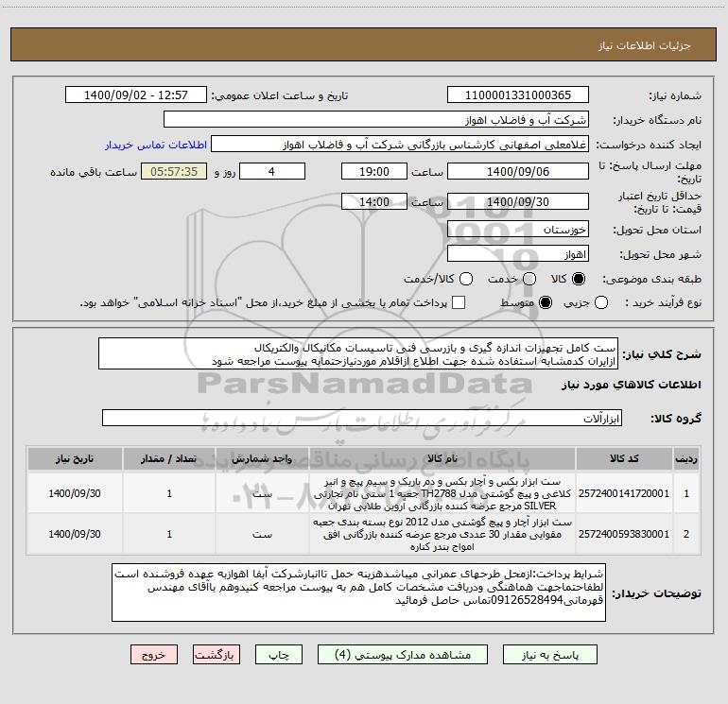
Task: Click the 'توضیحات خریدار' label
Action: pos(656,593)
